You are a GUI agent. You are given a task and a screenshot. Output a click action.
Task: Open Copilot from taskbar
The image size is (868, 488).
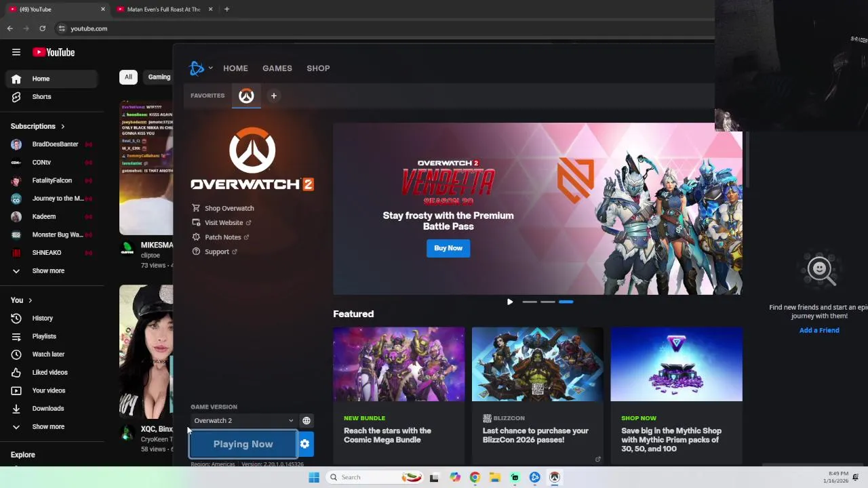[454, 477]
